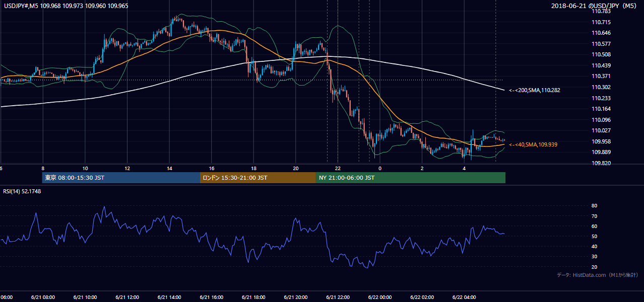
Task: Click price axis value 109.889
Action: click(x=602, y=152)
